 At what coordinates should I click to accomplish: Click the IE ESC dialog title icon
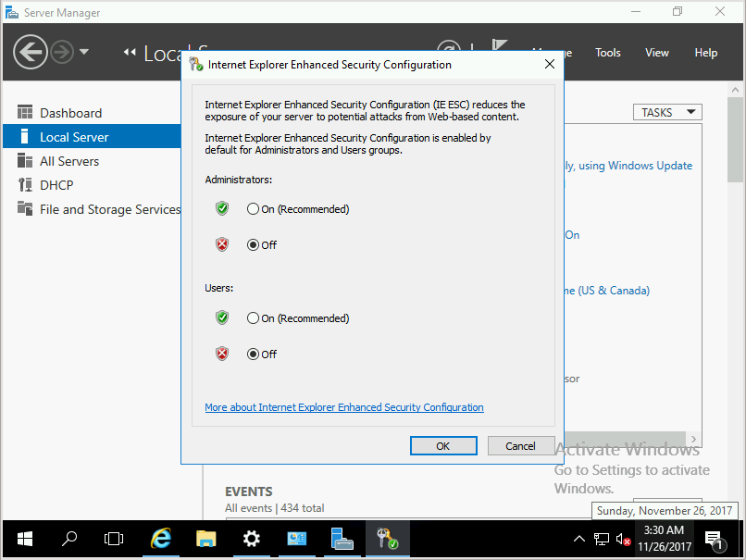click(x=196, y=64)
